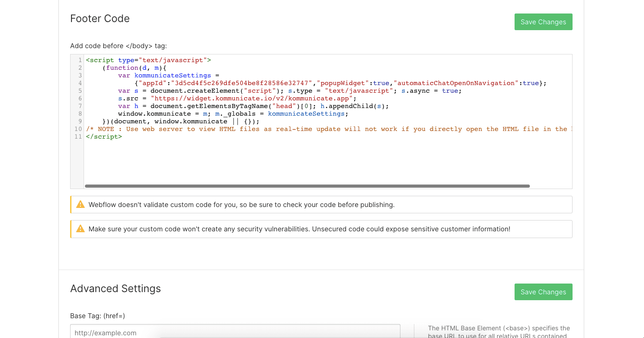Click the warning icon beside security vulnerabilities notice
Viewport: 644px width, 338px height.
click(80, 229)
